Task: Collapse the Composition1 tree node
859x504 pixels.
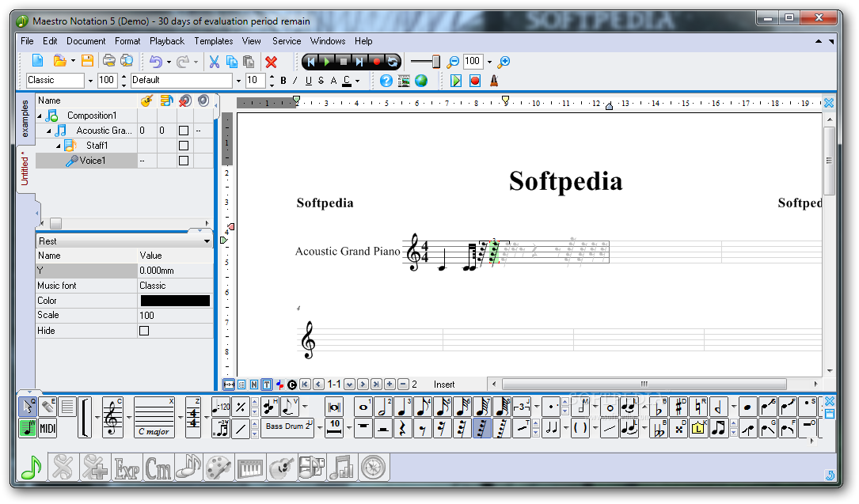Action: tap(40, 116)
